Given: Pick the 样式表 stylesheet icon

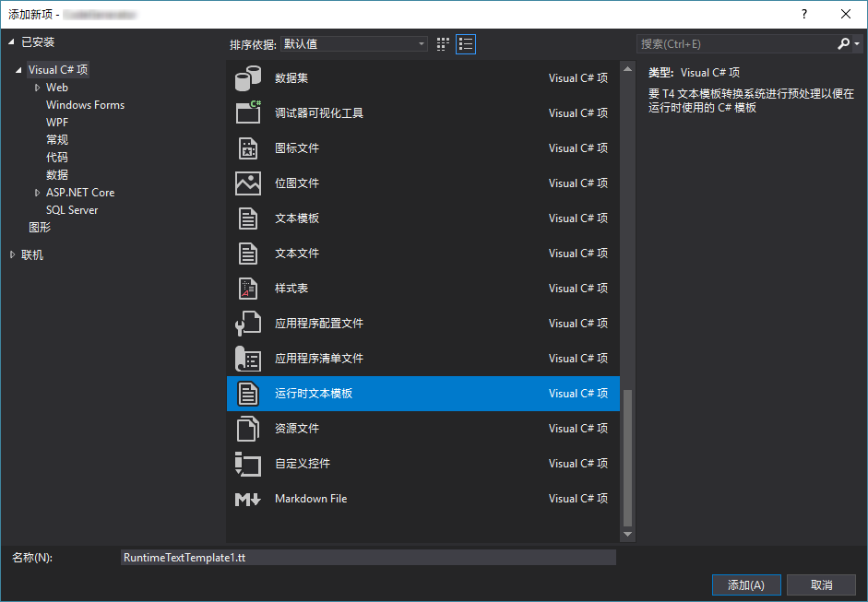Looking at the screenshot, I should click(x=248, y=289).
